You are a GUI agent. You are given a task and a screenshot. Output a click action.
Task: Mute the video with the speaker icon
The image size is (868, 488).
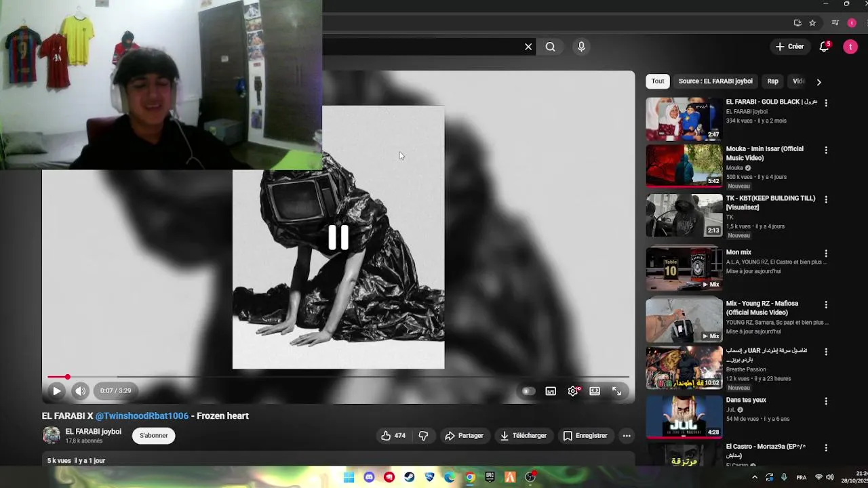point(80,391)
